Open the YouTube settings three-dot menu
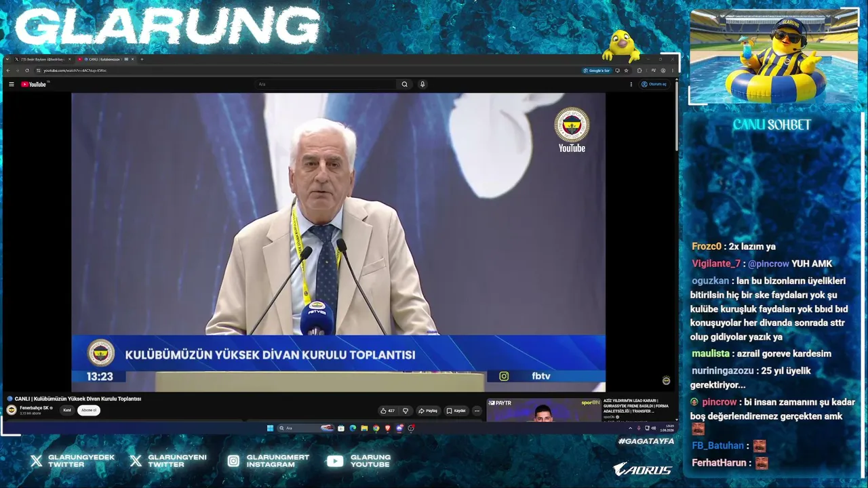The height and width of the screenshot is (488, 868). (x=631, y=84)
